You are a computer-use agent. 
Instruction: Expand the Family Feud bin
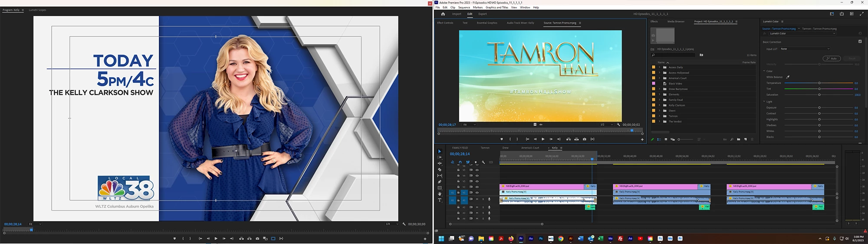tap(659, 100)
